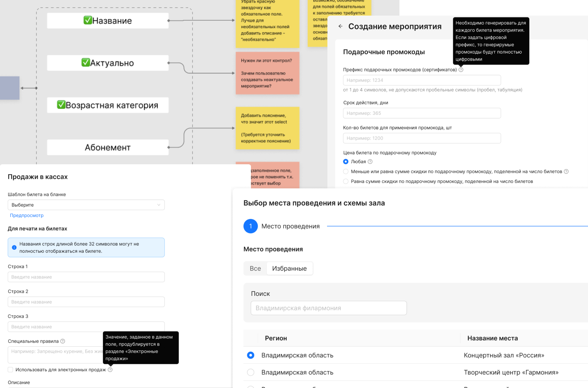Click Предпросмотр link
The image size is (588, 388).
(x=27, y=216)
